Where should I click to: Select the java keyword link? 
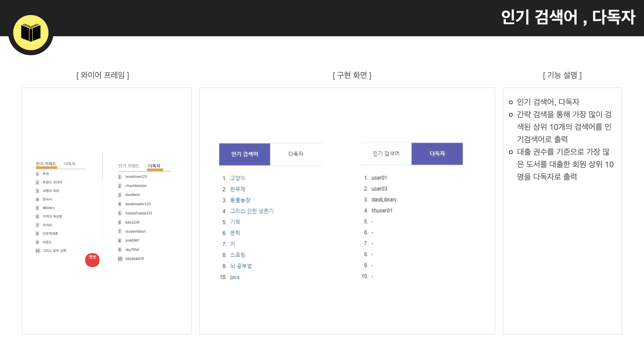coord(234,277)
